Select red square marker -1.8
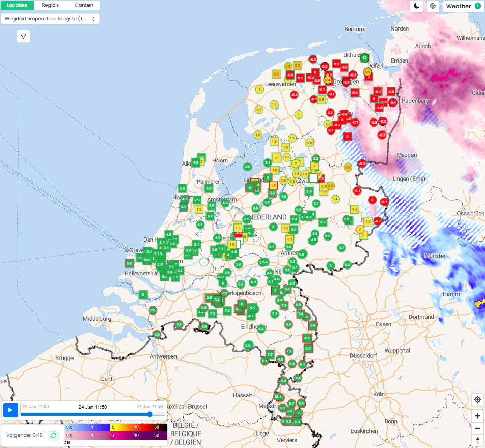Image resolution: width=485 pixels, height=448 pixels. tap(379, 108)
